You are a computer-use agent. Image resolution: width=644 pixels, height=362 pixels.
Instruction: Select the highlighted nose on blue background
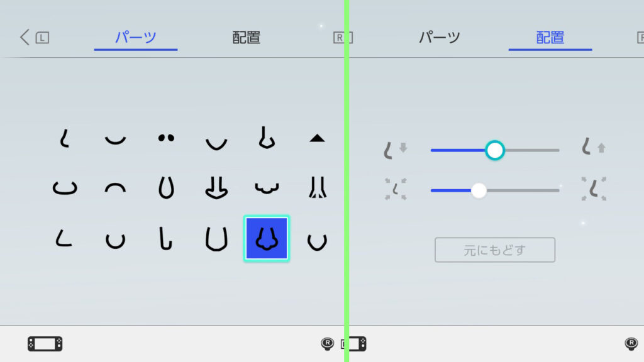(267, 238)
